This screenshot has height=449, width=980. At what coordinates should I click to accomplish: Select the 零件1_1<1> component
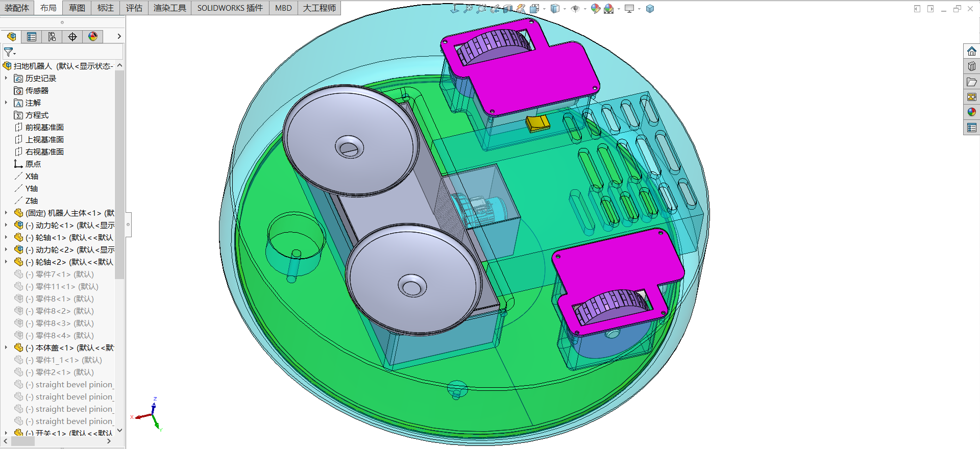[58, 360]
